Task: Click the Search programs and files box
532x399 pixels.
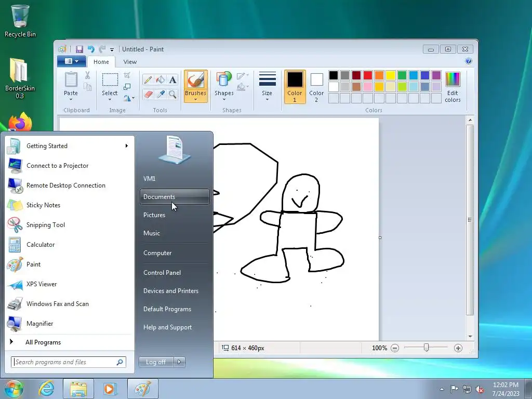Action: click(x=69, y=362)
